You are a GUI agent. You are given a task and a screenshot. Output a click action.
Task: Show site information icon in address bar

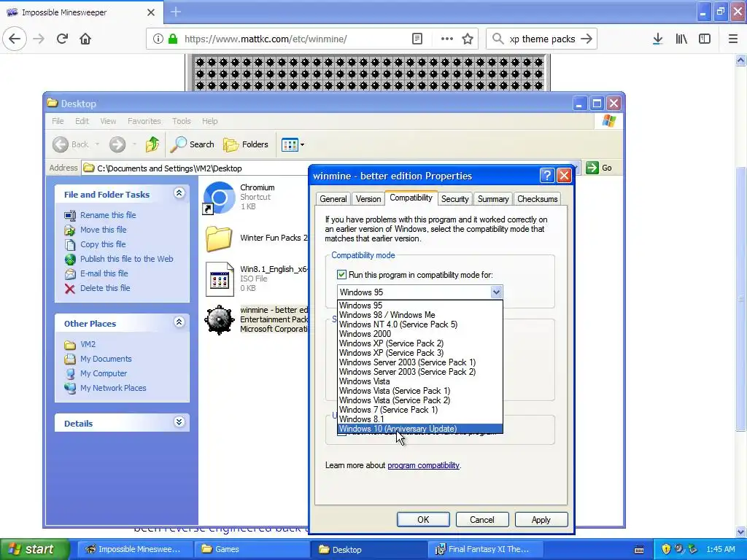pyautogui.click(x=158, y=39)
